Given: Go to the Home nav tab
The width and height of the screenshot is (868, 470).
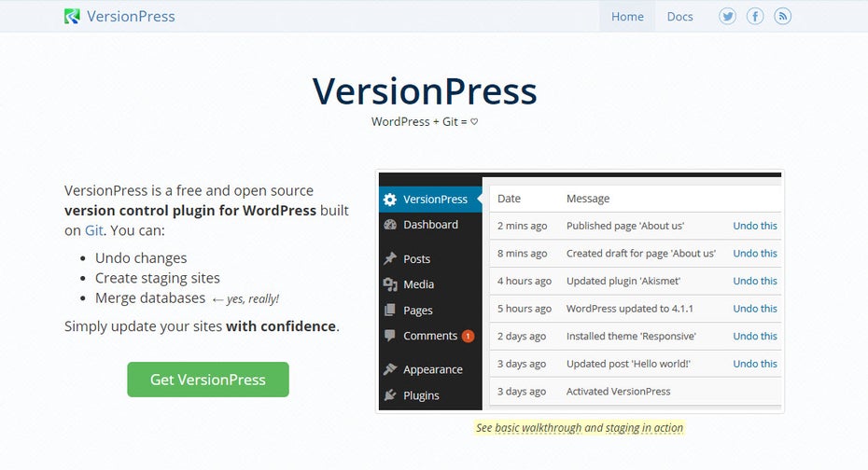Looking at the screenshot, I should (x=627, y=17).
